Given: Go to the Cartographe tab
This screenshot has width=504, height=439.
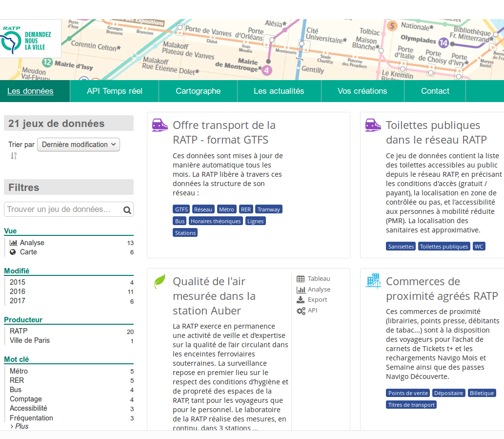Looking at the screenshot, I should [x=198, y=91].
